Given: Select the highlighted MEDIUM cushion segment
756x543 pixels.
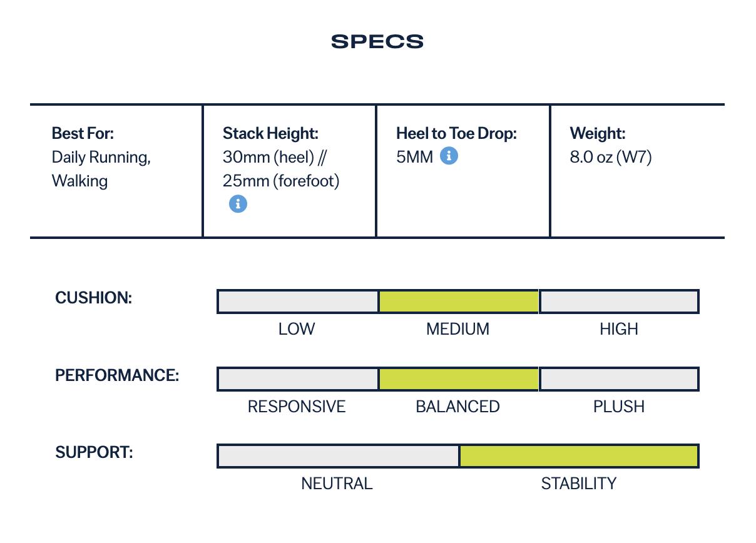Looking at the screenshot, I should (x=459, y=302).
